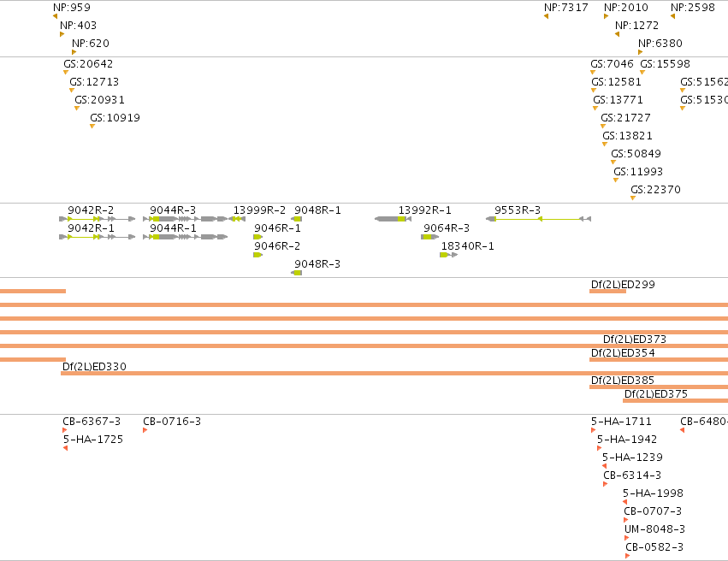This screenshot has width=728, height=561.
Task: Click the 13992R-1 gene model
Action: pos(393,219)
